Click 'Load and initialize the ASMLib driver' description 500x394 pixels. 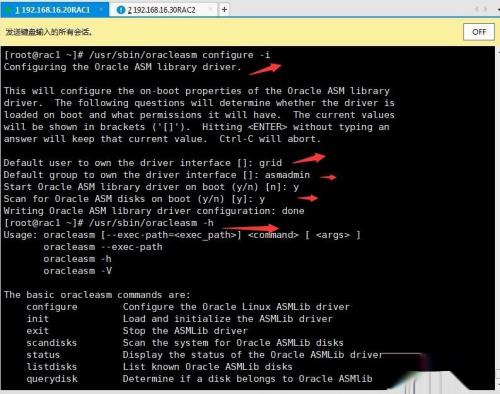(228, 319)
